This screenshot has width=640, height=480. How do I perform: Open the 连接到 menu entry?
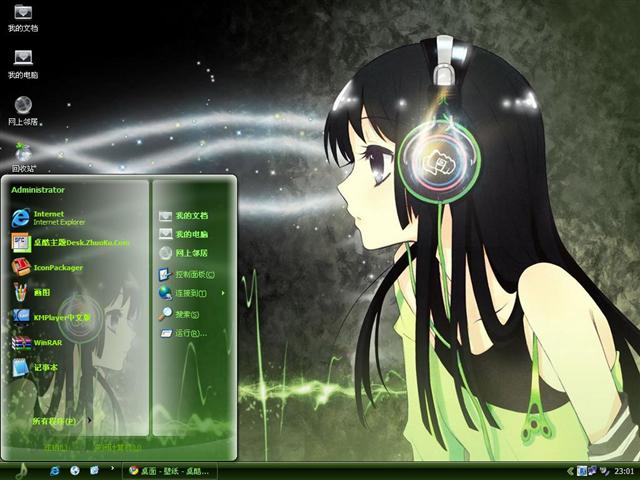tap(191, 293)
